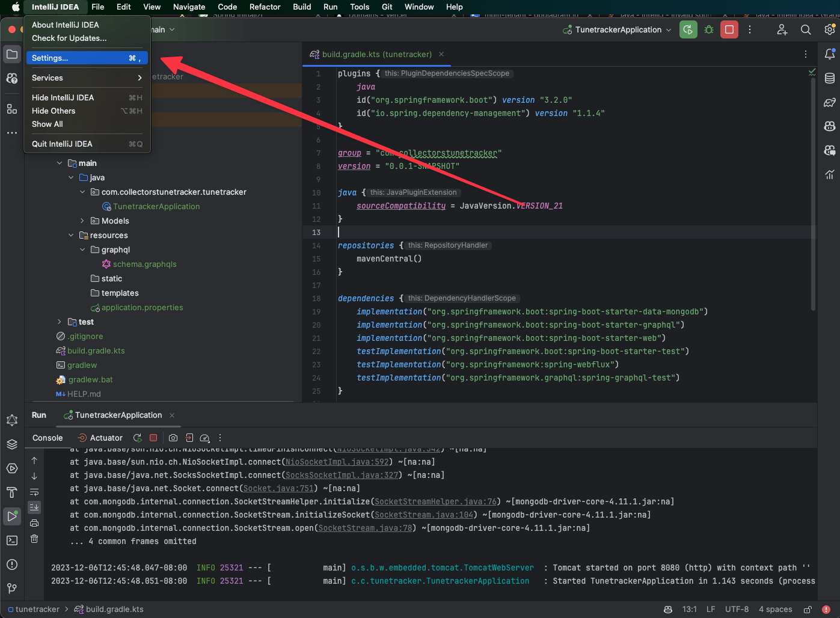Open the Git tool window icon
840x618 pixels.
pos(12,589)
